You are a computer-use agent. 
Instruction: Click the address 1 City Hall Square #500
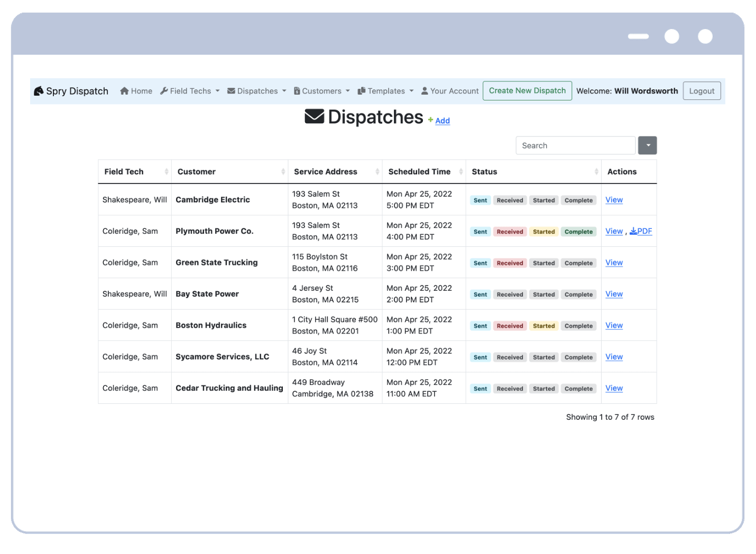(x=335, y=325)
